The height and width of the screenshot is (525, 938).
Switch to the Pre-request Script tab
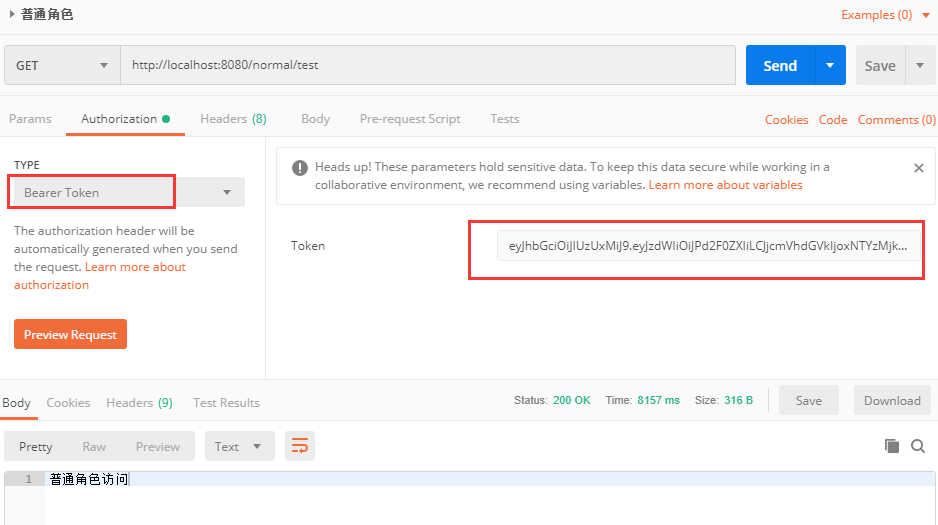410,119
